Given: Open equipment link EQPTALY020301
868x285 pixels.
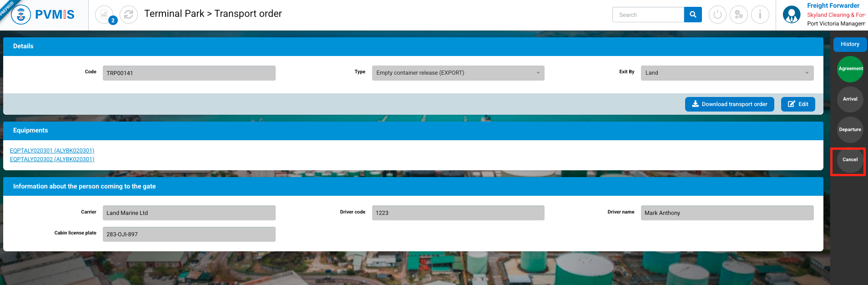Looking at the screenshot, I should (52, 151).
